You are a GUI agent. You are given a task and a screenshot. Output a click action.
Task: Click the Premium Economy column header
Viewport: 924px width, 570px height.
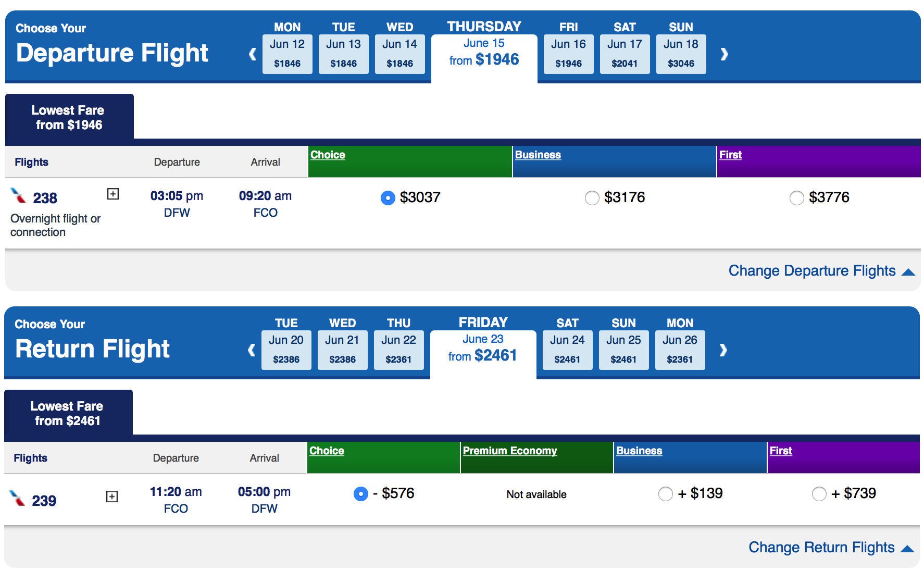(509, 451)
